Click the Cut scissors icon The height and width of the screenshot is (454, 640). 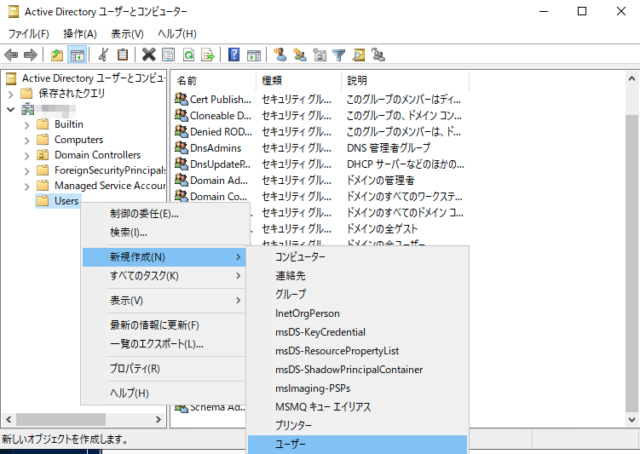coord(103,55)
